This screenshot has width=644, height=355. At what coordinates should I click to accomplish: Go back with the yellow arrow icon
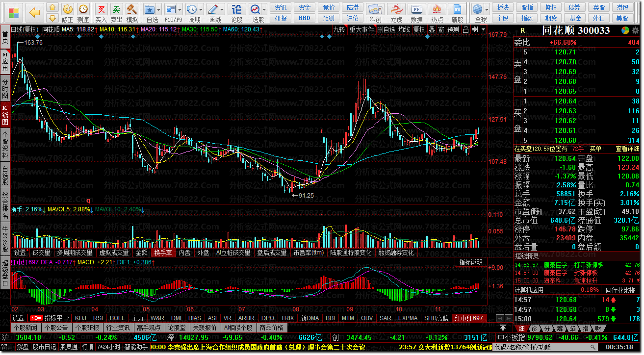[x=34, y=12]
